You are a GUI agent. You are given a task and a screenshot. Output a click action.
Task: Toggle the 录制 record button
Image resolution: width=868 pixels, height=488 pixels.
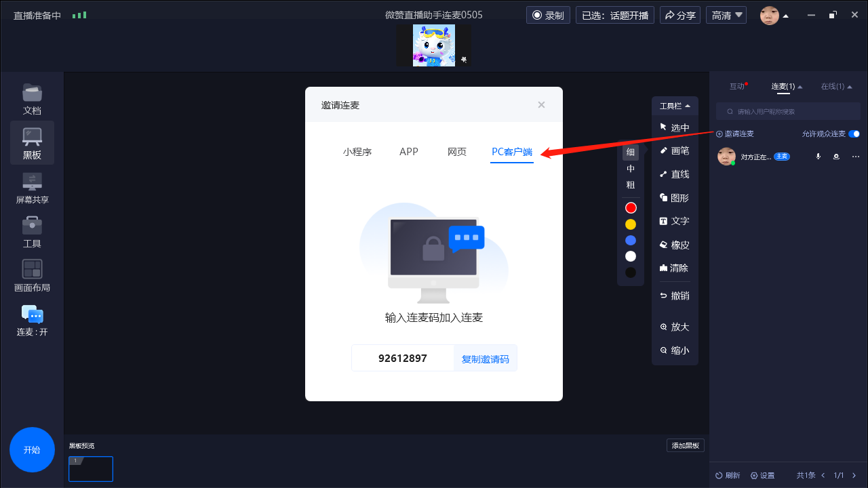[548, 15]
